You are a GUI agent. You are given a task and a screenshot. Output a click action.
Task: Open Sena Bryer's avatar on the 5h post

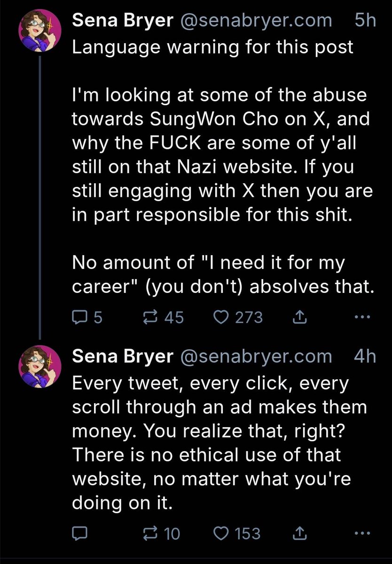(x=40, y=31)
